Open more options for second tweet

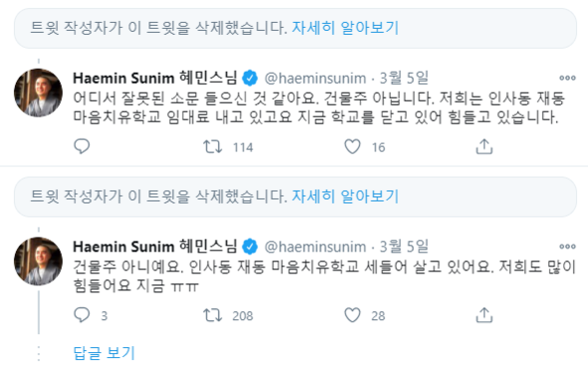[567, 247]
